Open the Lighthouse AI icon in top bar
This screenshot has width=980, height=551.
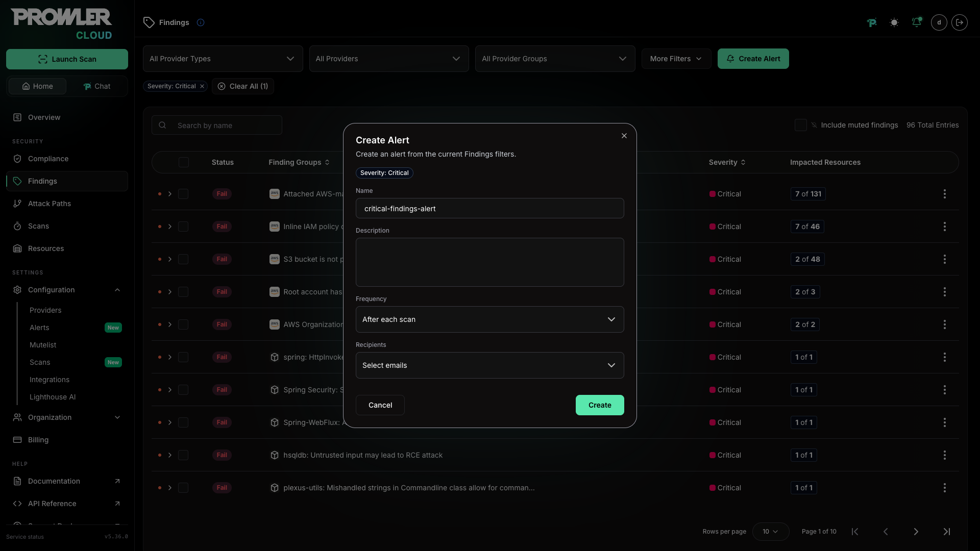point(872,22)
